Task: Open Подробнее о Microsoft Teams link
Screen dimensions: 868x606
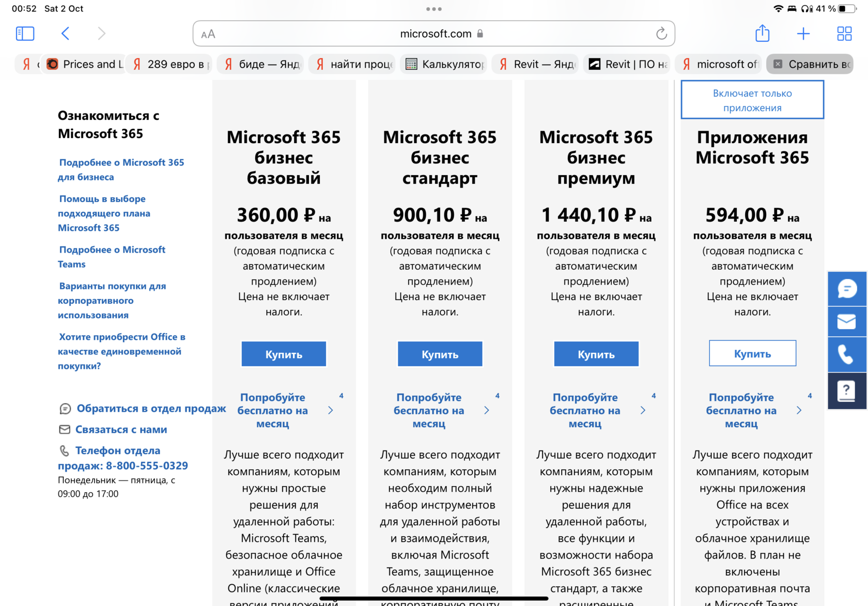Action: [112, 257]
